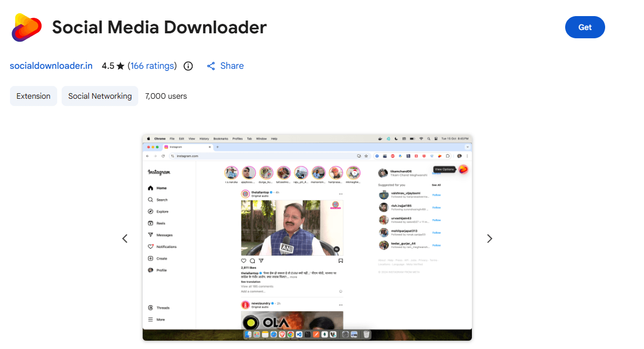Click the ratings info icon
644x349 pixels.
[x=188, y=66]
